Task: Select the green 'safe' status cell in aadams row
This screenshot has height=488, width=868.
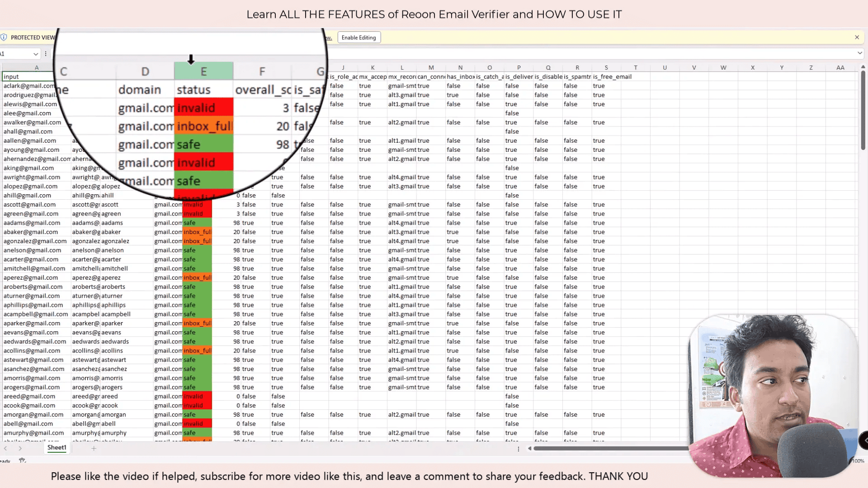Action: tap(197, 223)
